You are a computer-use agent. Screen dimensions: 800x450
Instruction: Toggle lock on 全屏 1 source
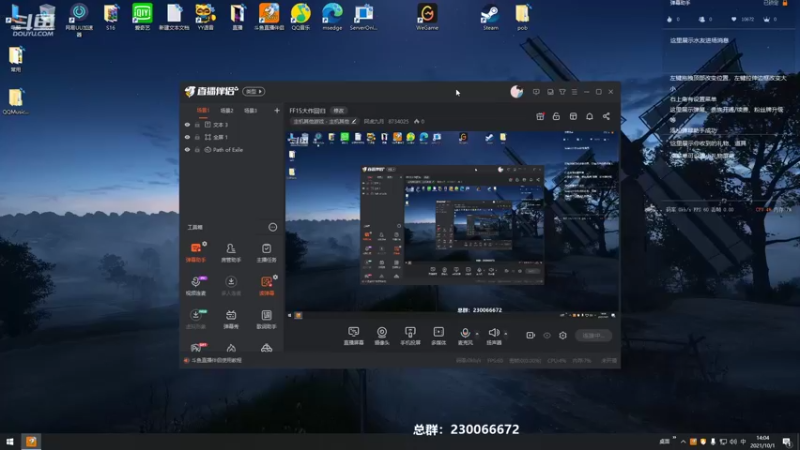pos(197,137)
